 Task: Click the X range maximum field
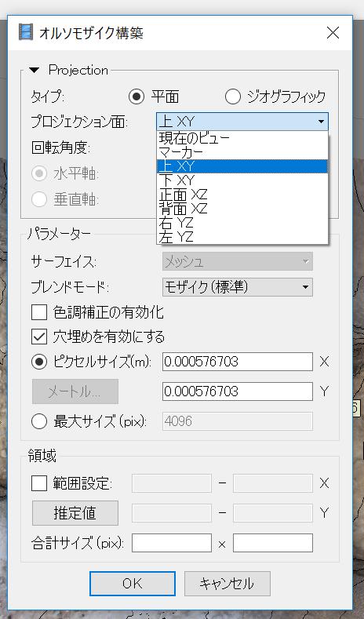[273, 483]
